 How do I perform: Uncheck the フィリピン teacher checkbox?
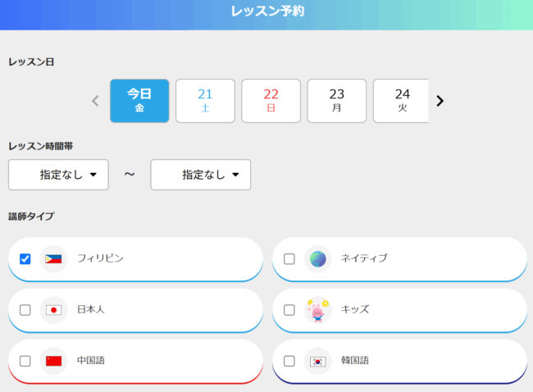point(25,259)
